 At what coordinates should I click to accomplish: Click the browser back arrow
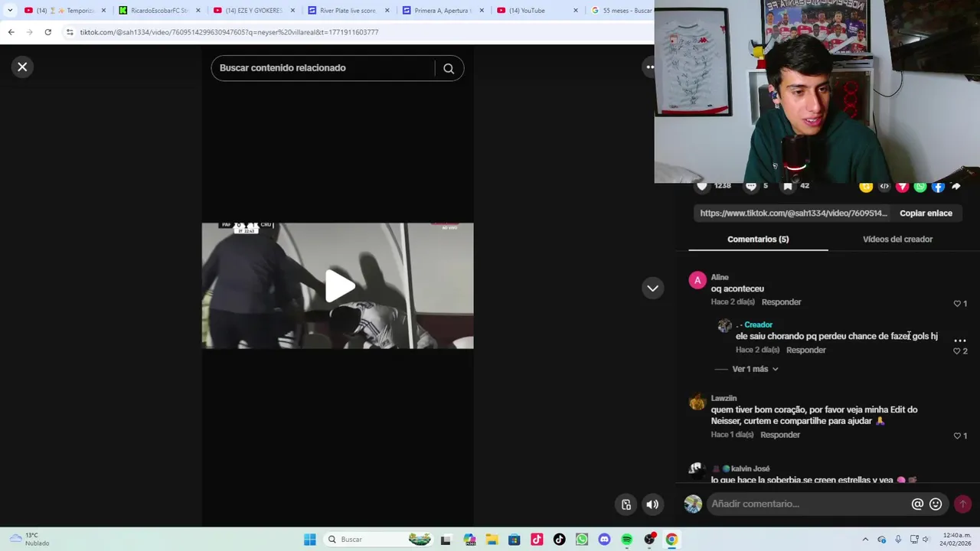[x=11, y=32]
